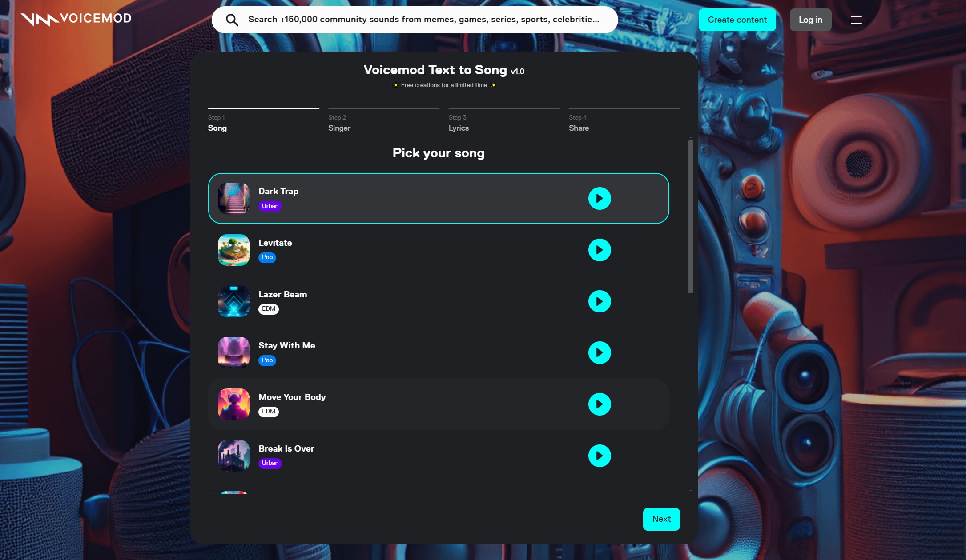Click the Log in button
The width and height of the screenshot is (966, 560).
coord(810,20)
